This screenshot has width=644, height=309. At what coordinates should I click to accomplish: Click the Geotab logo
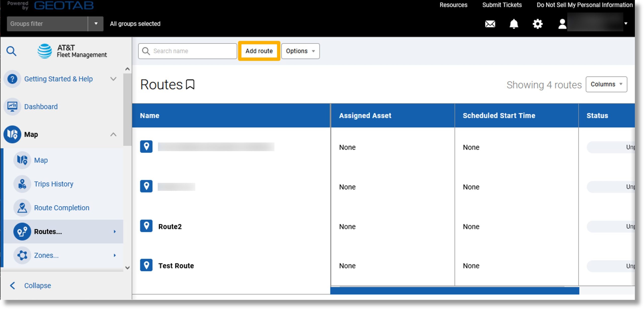pyautogui.click(x=64, y=5)
